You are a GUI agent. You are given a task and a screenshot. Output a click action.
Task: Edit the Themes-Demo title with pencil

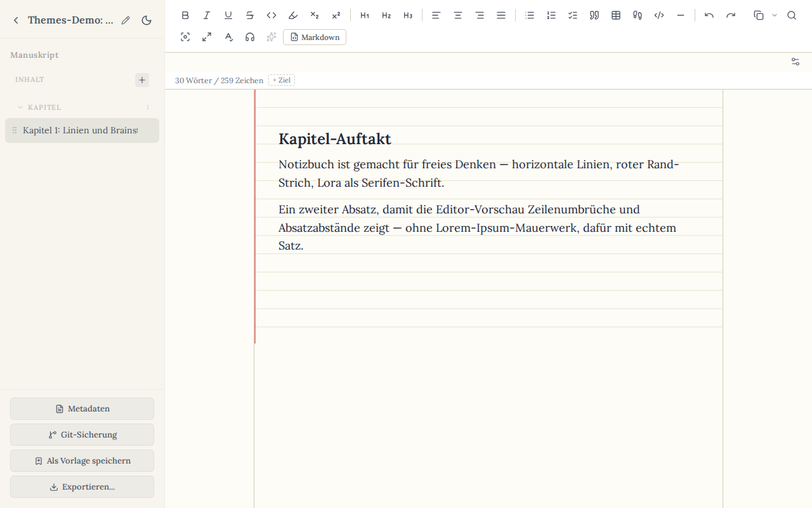(126, 20)
